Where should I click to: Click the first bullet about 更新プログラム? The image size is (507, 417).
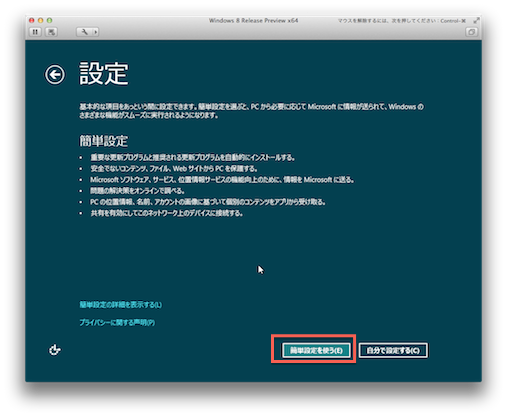(x=192, y=157)
